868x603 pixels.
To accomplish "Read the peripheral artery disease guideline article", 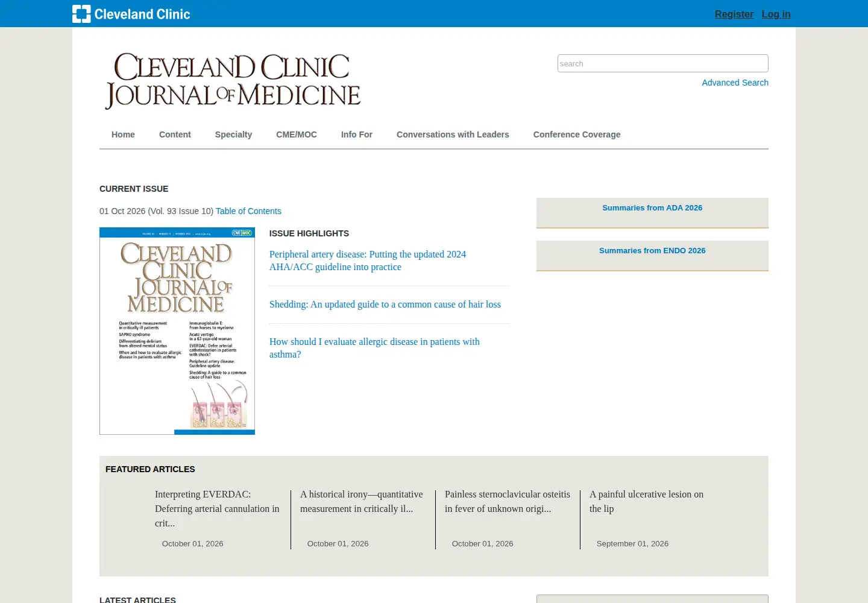I will point(368,260).
